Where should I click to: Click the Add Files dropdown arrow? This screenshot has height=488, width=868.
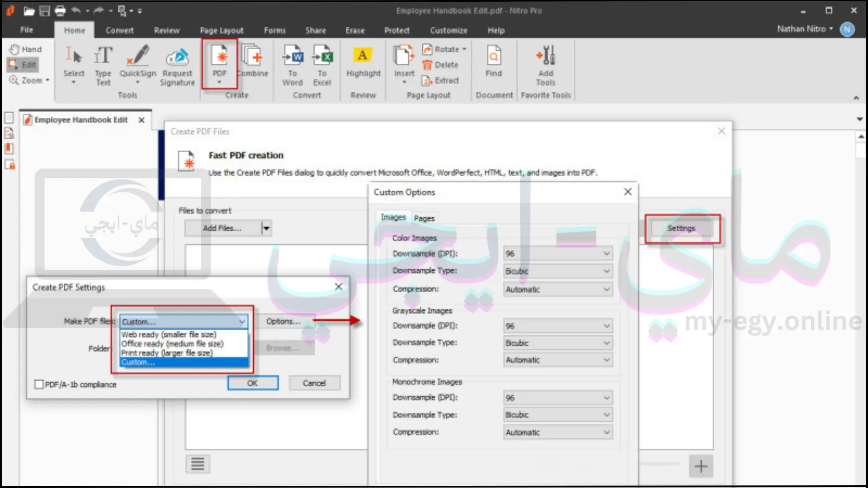pyautogui.click(x=266, y=228)
